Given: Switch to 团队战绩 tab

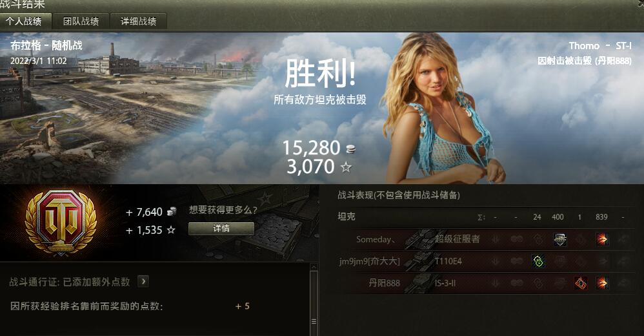Looking at the screenshot, I should tap(81, 21).
